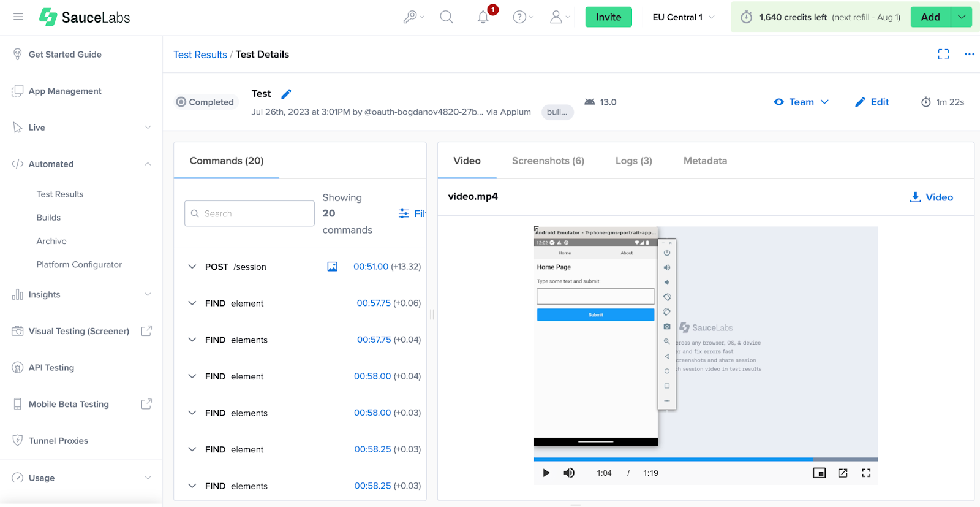Expand the Usage sidebar section
Screen dimensions: 980x507
81,478
